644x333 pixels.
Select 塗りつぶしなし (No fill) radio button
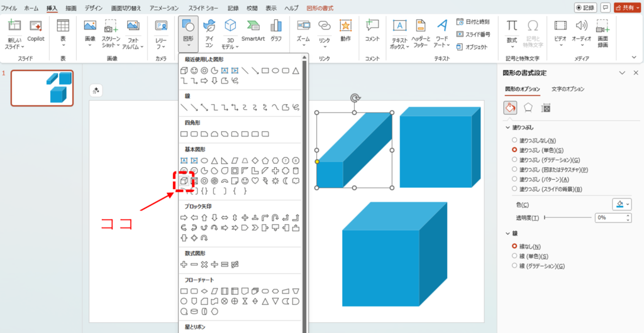pos(516,140)
